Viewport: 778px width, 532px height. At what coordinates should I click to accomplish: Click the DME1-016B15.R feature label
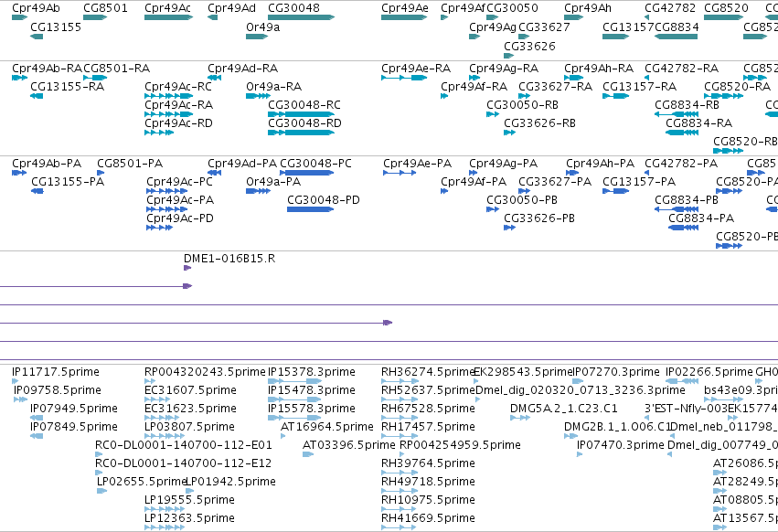tap(229, 259)
